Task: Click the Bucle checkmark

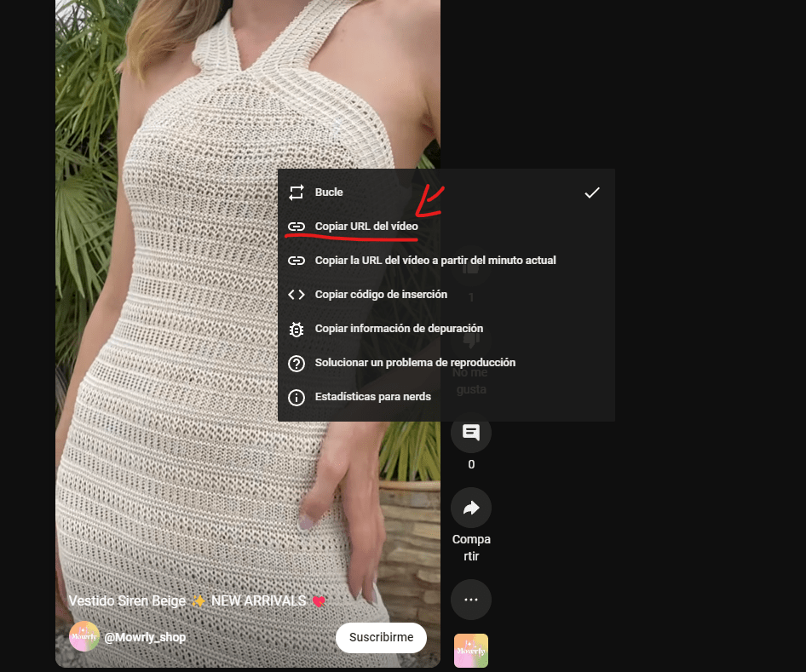Action: 592,192
